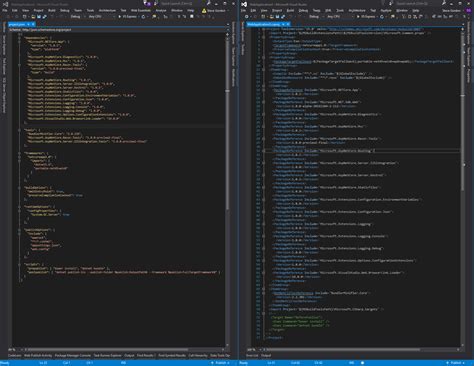Click Save icon in right window toolbar
The height and width of the screenshot is (366, 474).
click(277, 17)
